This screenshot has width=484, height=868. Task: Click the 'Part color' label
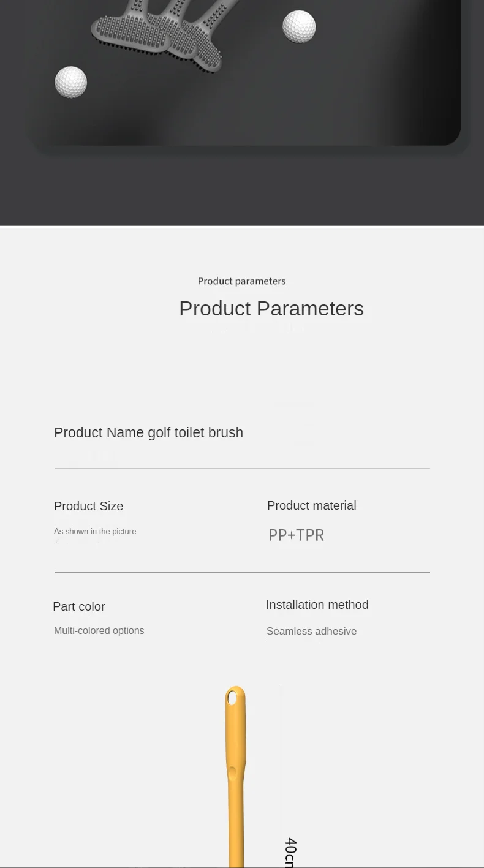[78, 606]
